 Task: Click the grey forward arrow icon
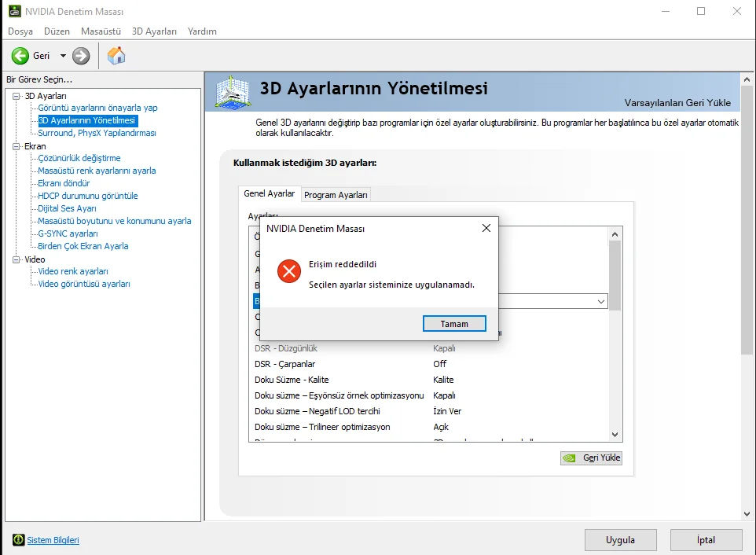[x=81, y=56]
